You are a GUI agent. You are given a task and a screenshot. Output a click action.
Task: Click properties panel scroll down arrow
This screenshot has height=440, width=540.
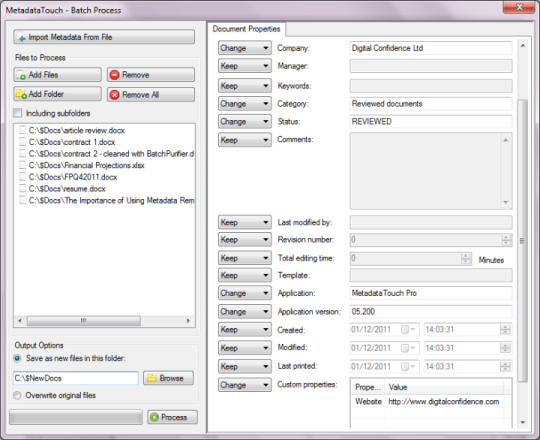523,422
